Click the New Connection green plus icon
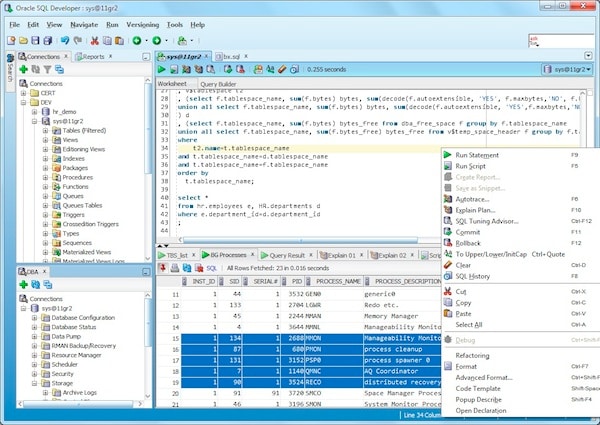The height and width of the screenshot is (425, 600). coord(21,70)
